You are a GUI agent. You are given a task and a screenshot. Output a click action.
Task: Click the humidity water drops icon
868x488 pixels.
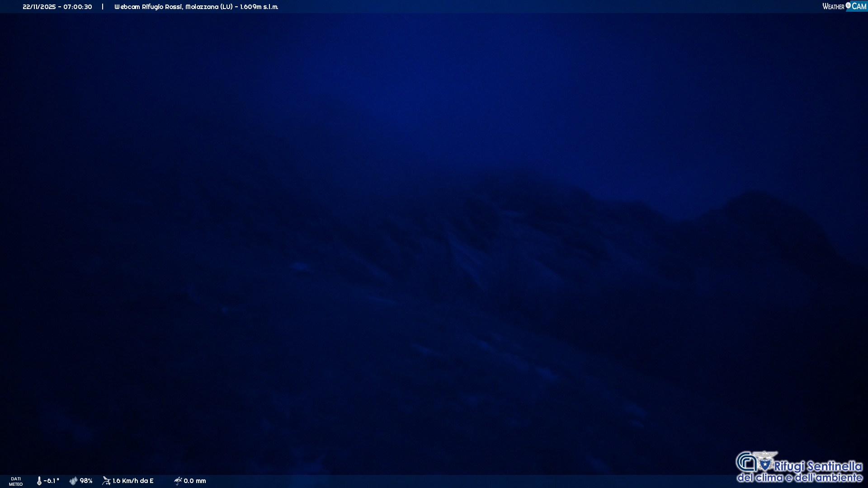pos(73,481)
